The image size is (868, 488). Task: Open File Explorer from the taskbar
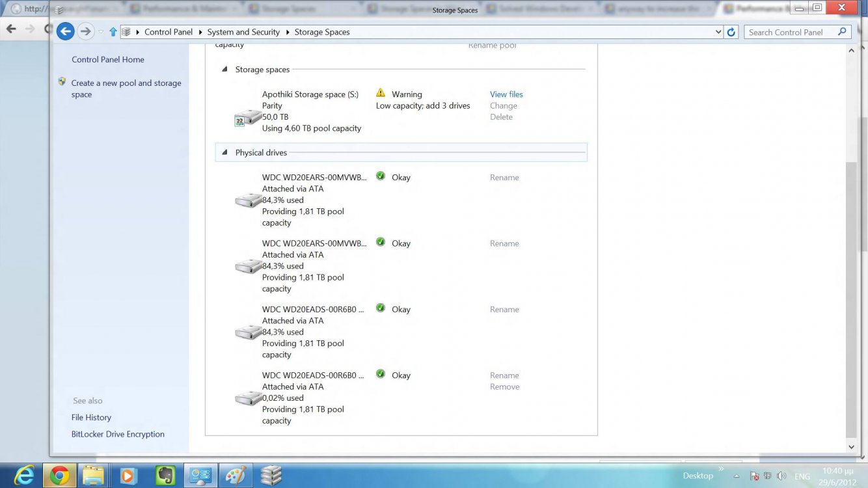pos(93,476)
